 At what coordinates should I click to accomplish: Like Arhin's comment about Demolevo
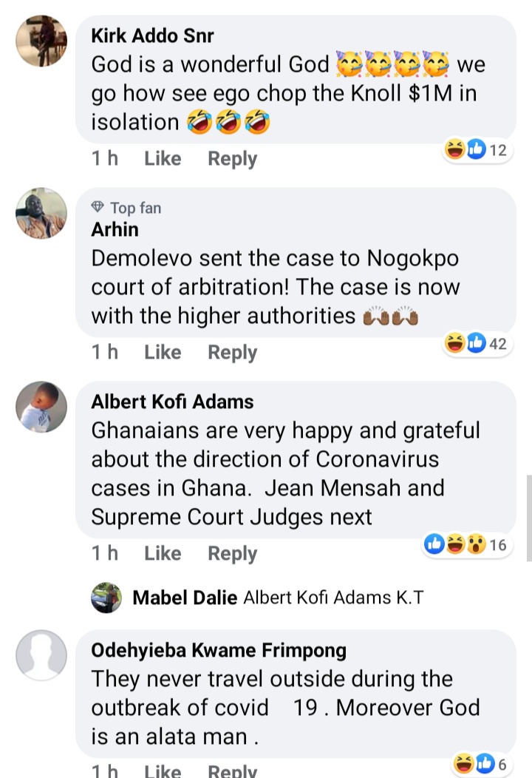(x=163, y=353)
